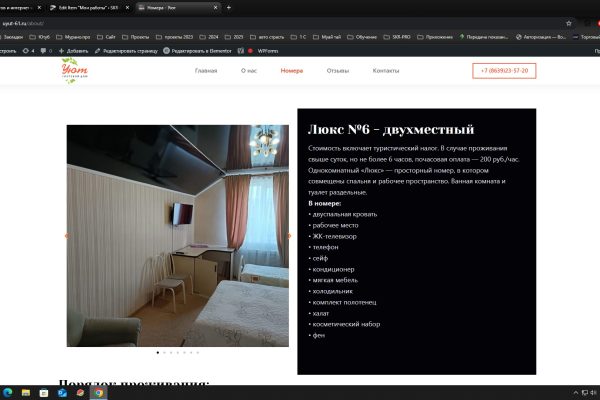
Task: Click "холодильник" list item
Action: tap(333, 291)
